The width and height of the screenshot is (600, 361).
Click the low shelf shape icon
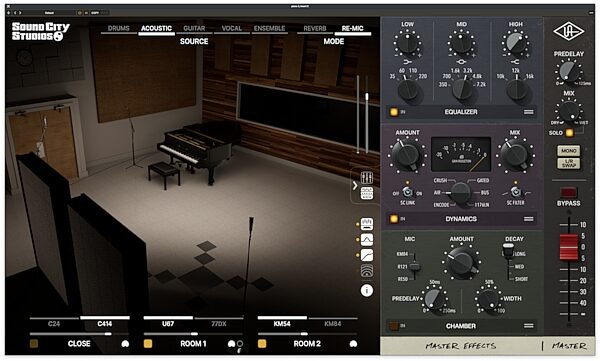pyautogui.click(x=407, y=62)
